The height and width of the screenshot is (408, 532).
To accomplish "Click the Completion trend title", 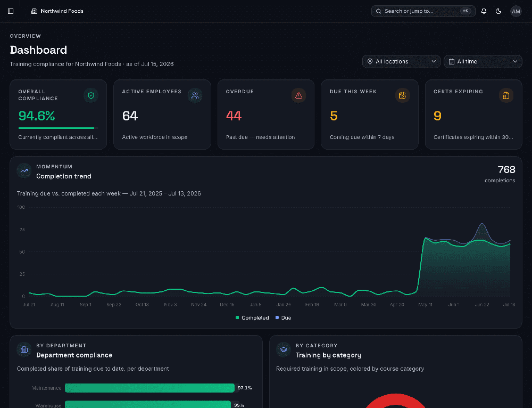I will [x=64, y=176].
